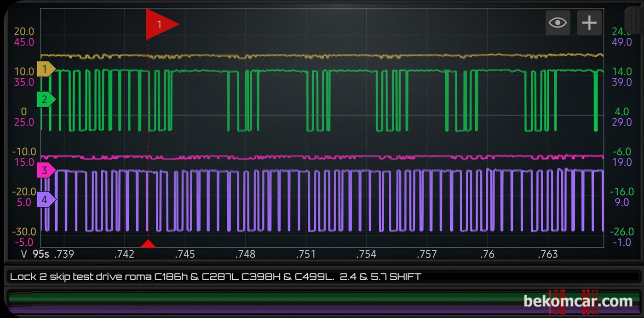Click the pink '-5.0' scale value

point(23,243)
